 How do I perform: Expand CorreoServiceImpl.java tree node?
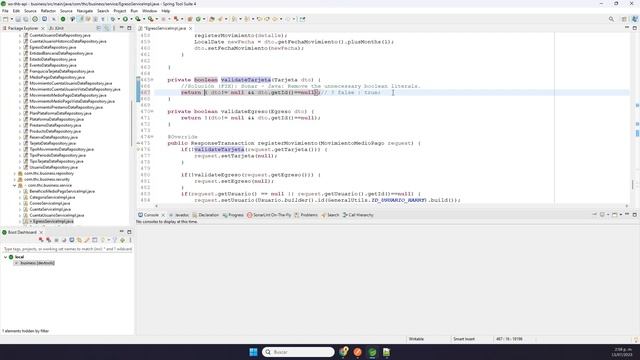point(20,203)
